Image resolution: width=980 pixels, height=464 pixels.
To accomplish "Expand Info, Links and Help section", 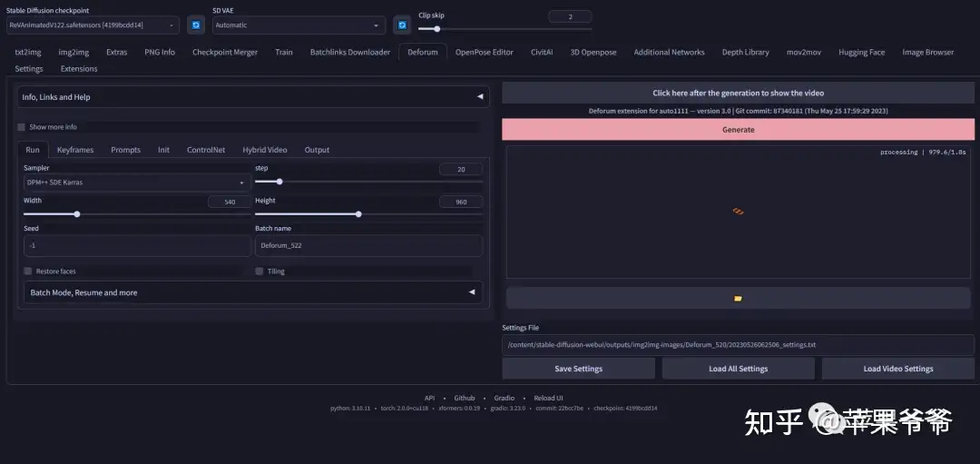I will [253, 97].
